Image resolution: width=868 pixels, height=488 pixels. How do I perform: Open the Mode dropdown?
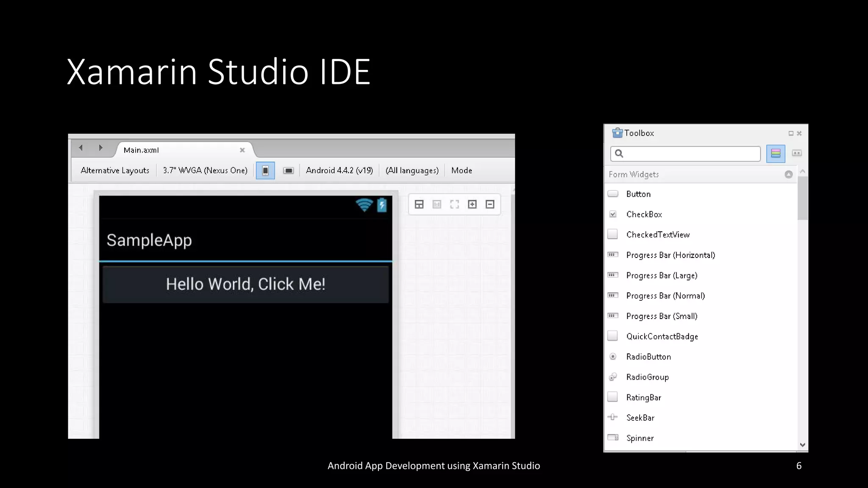coord(462,170)
